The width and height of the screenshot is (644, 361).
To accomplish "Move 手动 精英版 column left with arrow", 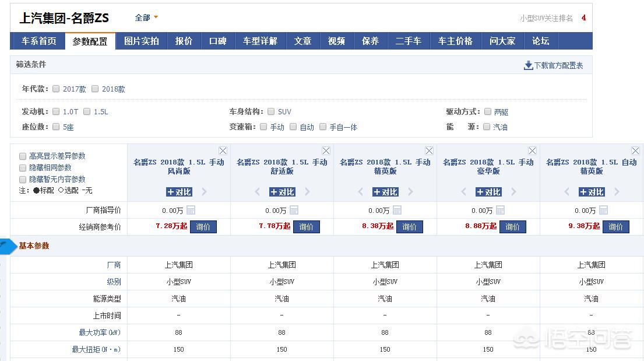I will tap(361, 192).
